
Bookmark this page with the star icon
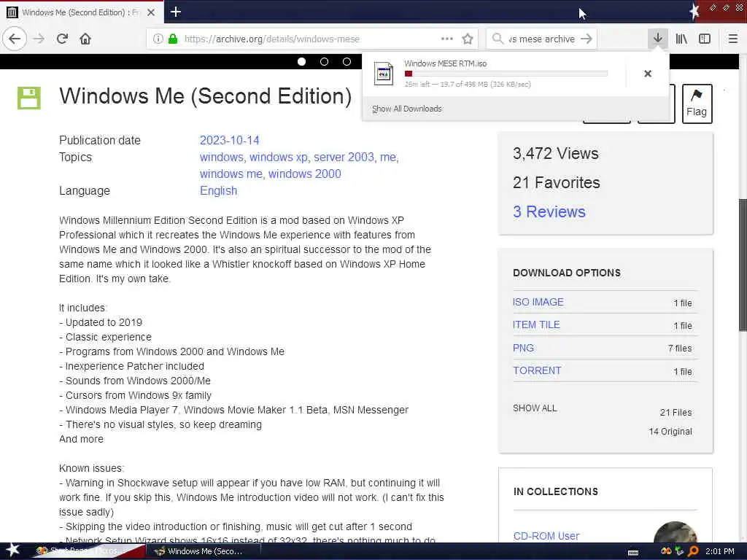pyautogui.click(x=468, y=39)
